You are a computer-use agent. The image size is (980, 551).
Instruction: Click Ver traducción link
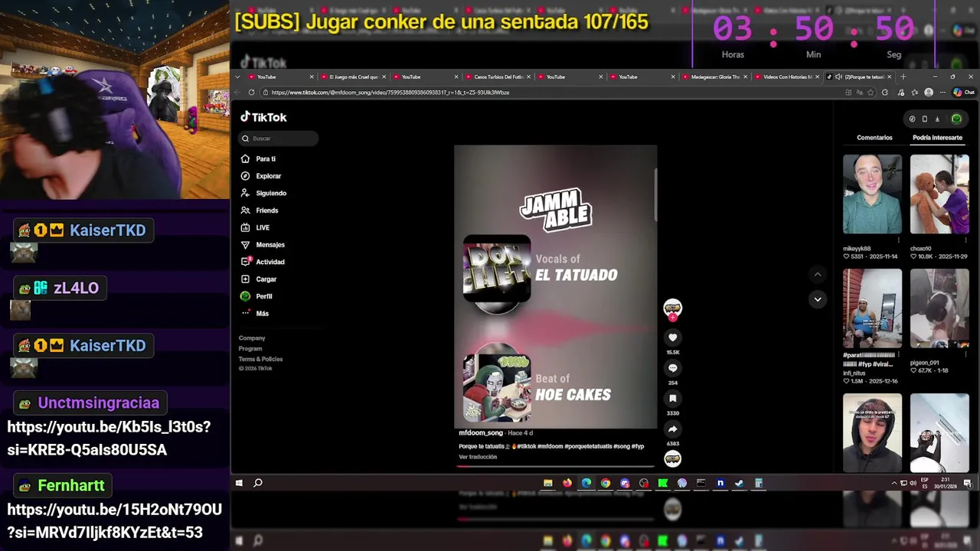[x=478, y=457]
